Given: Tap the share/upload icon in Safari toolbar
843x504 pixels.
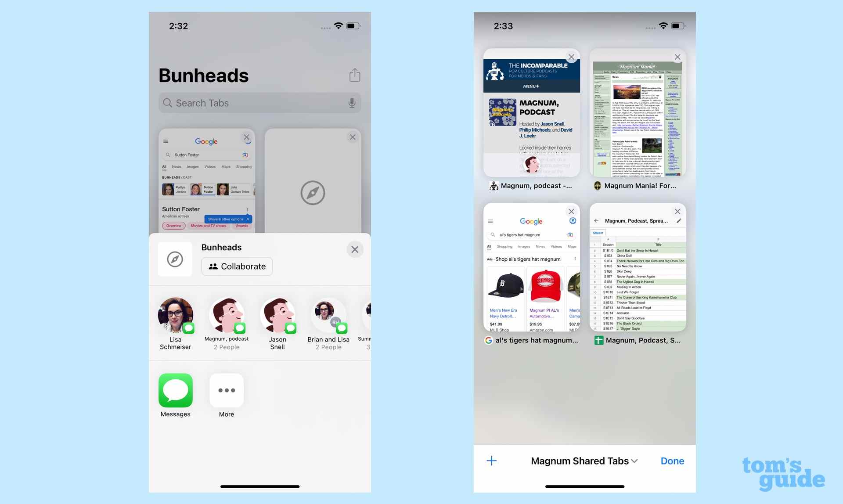Looking at the screenshot, I should pos(354,74).
